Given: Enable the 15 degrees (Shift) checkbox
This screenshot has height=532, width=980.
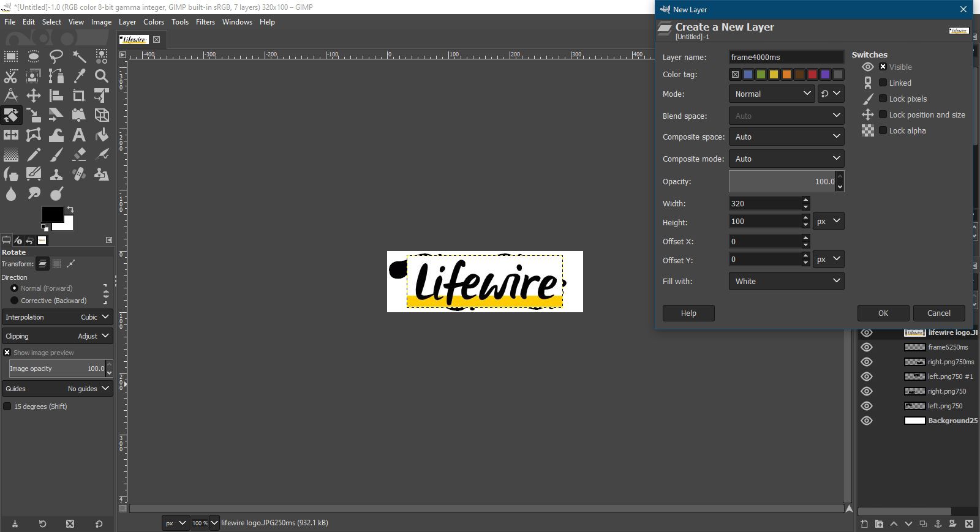Looking at the screenshot, I should [x=7, y=406].
